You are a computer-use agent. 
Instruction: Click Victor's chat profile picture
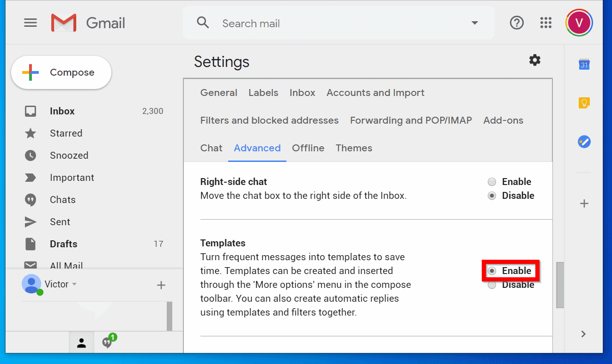point(31,284)
